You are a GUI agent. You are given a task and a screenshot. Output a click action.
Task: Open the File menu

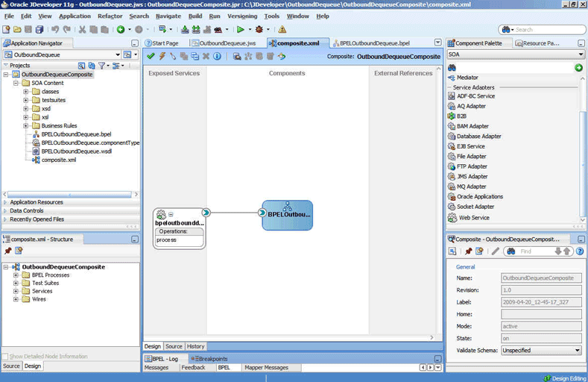(x=9, y=16)
